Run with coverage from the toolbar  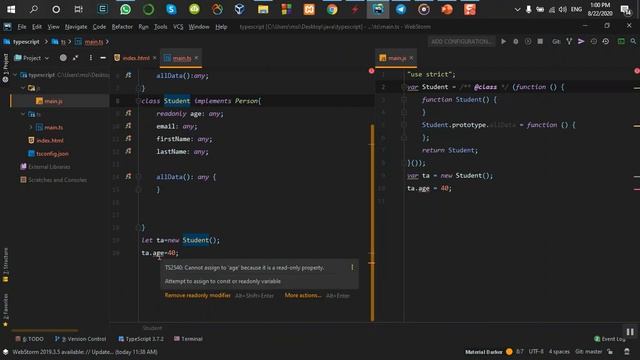(x=528, y=42)
